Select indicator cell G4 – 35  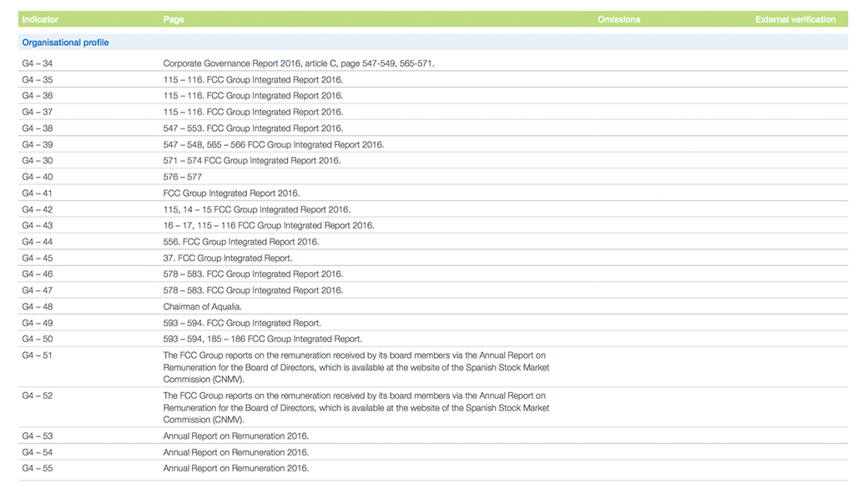pyautogui.click(x=37, y=80)
